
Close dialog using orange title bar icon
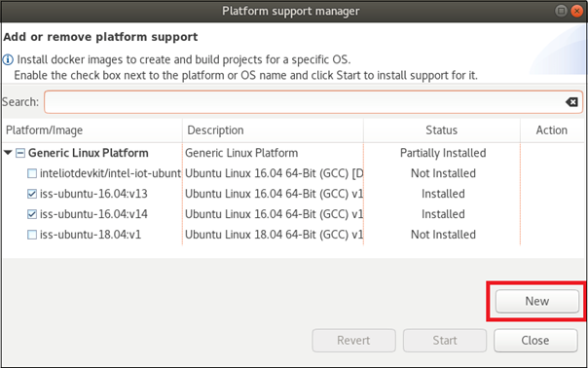(576, 11)
